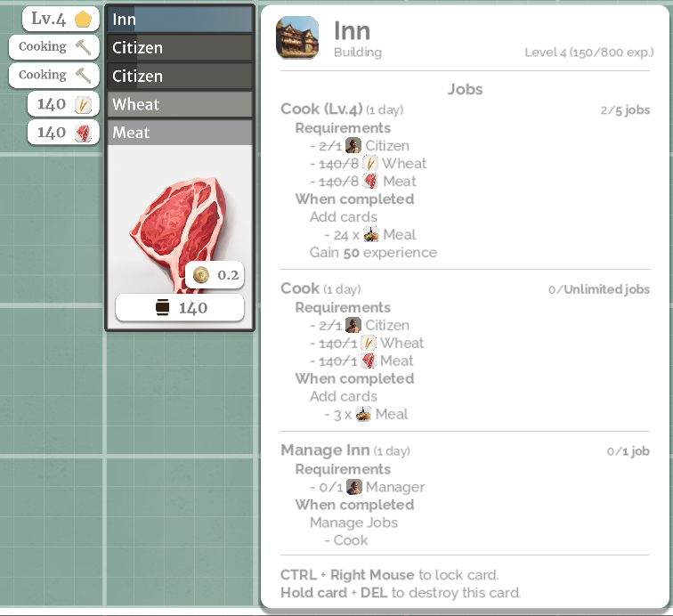The height and width of the screenshot is (616, 673).
Task: Click the hammer icon on first Cooking tag
Action: point(83,47)
